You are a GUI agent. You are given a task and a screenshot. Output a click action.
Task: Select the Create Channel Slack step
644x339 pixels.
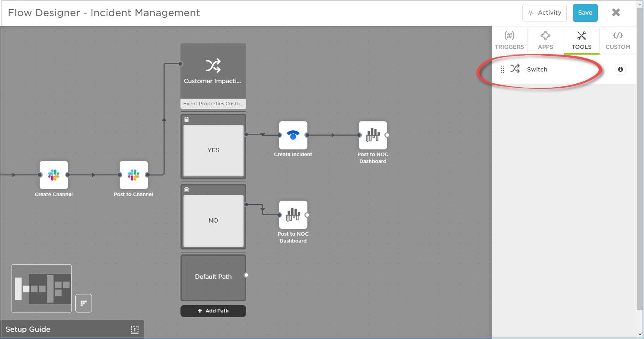click(54, 175)
